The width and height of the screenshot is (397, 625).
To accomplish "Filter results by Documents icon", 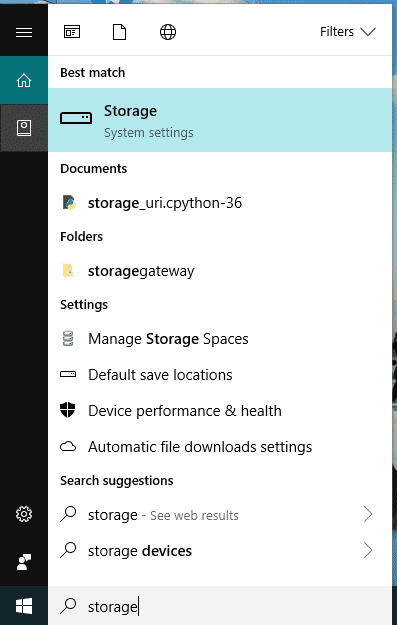I will (x=120, y=32).
